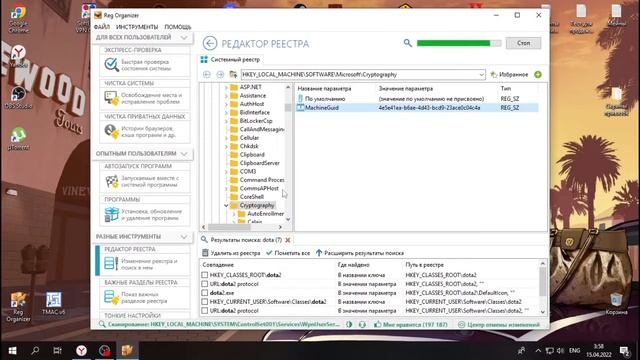
Task: Go back using the large back arrow icon
Action: point(210,43)
